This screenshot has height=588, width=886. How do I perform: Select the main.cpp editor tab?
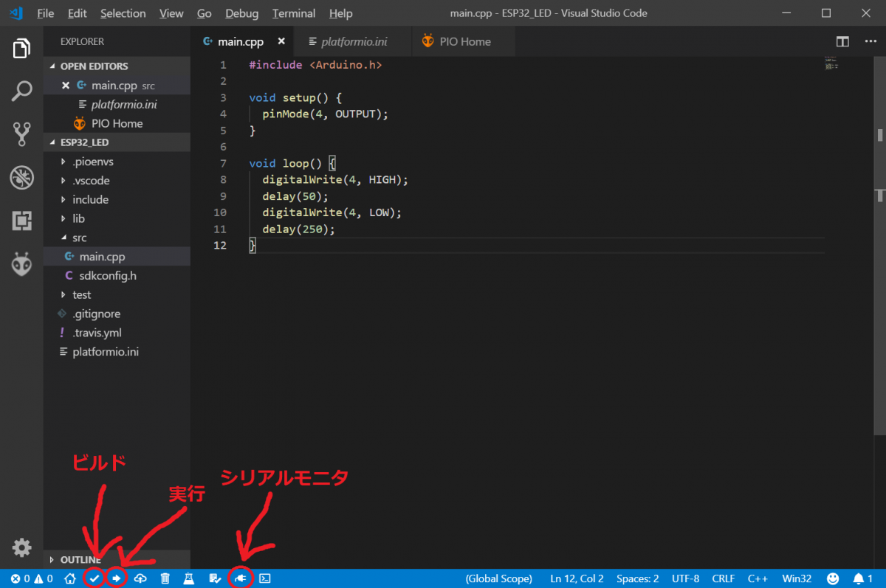242,42
